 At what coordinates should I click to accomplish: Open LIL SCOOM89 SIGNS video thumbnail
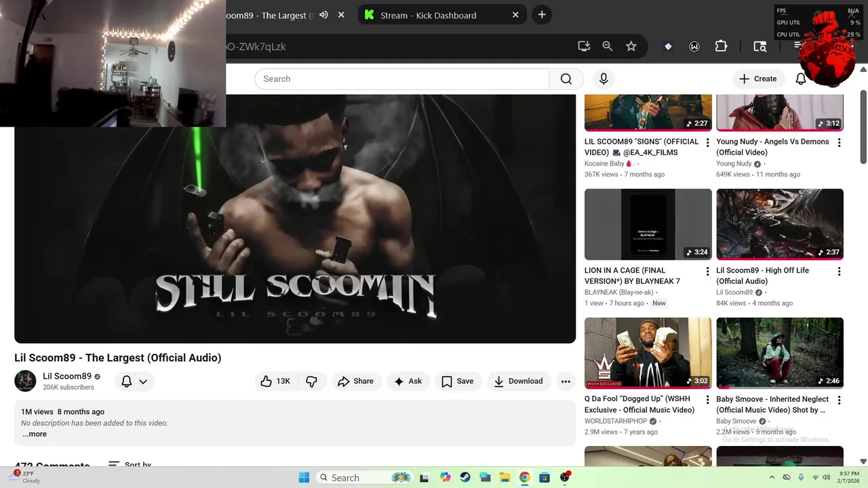(648, 113)
